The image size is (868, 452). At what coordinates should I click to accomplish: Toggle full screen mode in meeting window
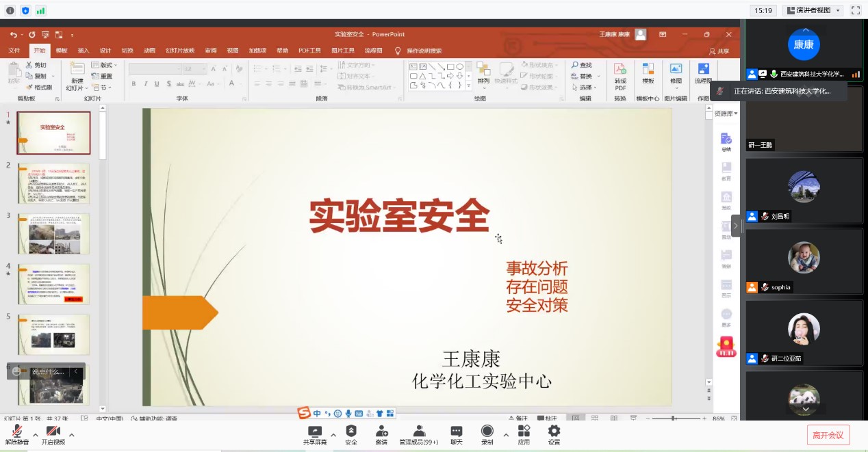855,10
